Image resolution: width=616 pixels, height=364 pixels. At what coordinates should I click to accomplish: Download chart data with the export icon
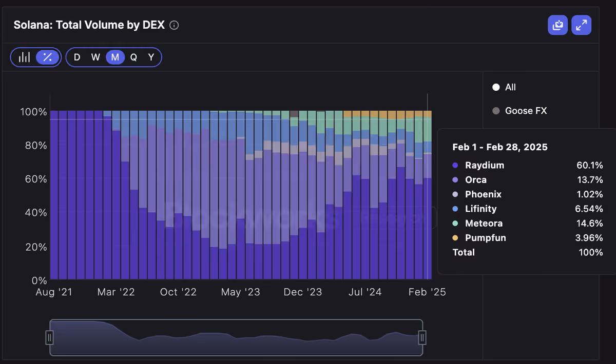[557, 25]
